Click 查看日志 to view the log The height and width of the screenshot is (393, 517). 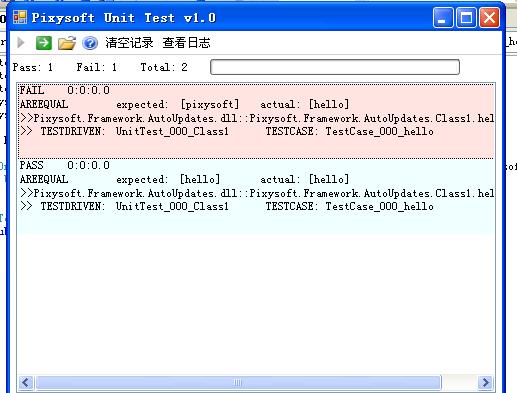click(186, 43)
